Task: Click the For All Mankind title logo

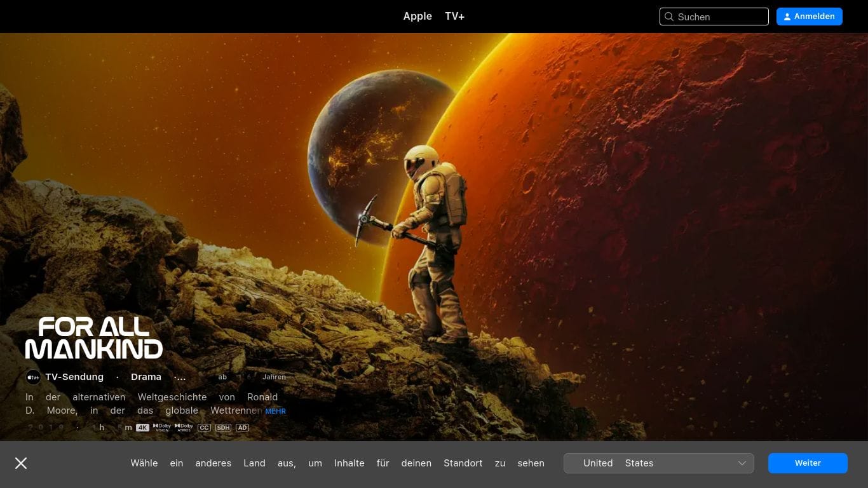Action: 94,338
